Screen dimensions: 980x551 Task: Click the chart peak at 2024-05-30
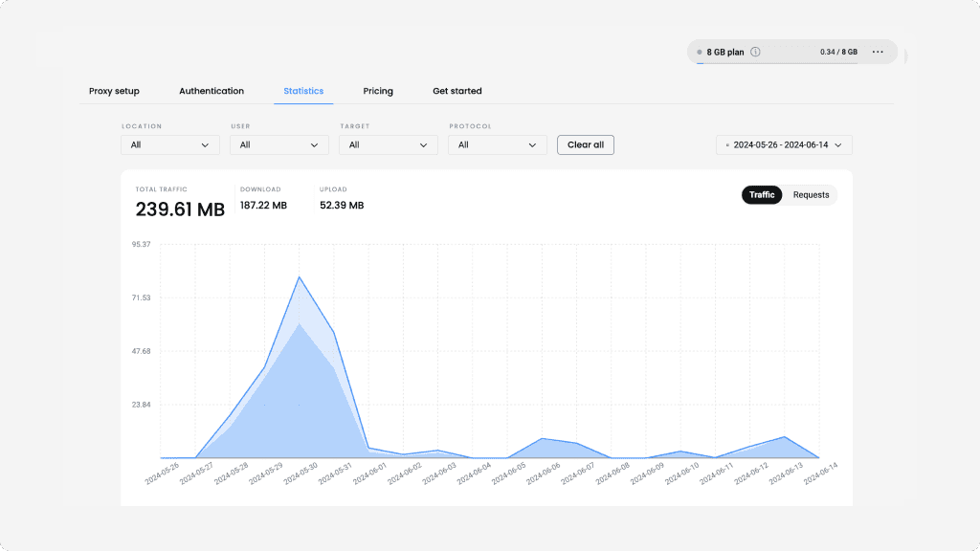point(300,277)
